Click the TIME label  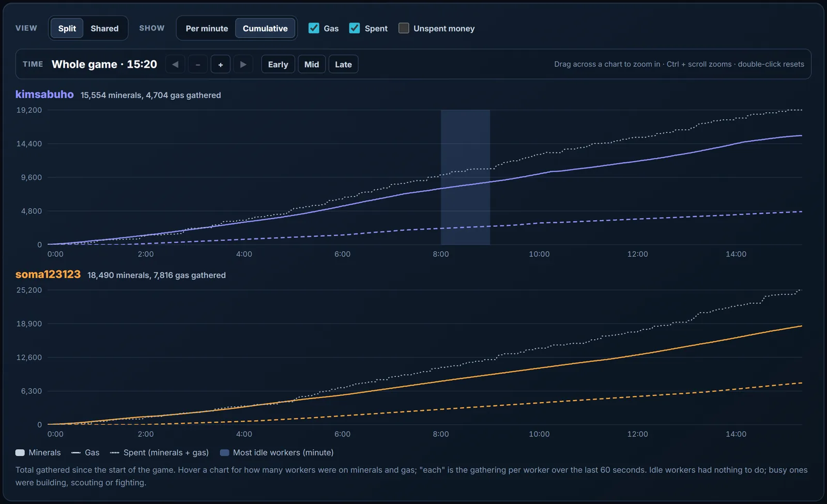tap(33, 64)
